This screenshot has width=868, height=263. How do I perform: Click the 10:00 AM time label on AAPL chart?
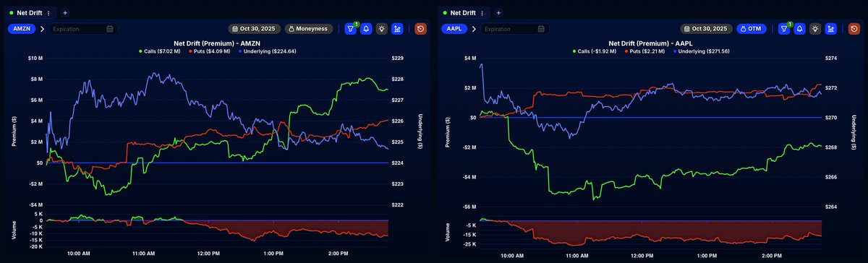[x=513, y=255]
